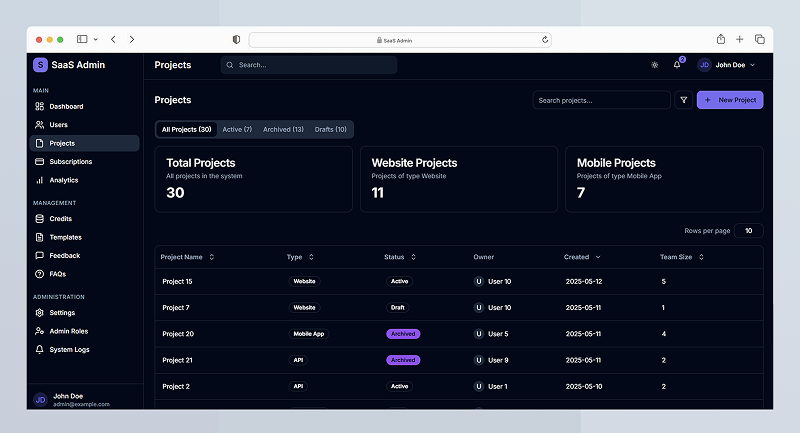The height and width of the screenshot is (433, 800).
Task: Open the Users link in the sidebar
Action: (58, 125)
